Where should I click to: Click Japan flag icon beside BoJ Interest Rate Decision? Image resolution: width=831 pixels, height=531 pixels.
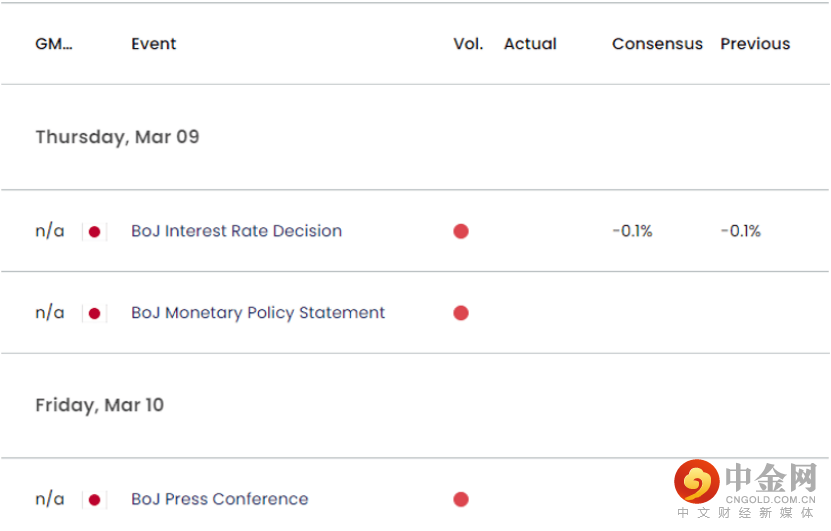[95, 232]
